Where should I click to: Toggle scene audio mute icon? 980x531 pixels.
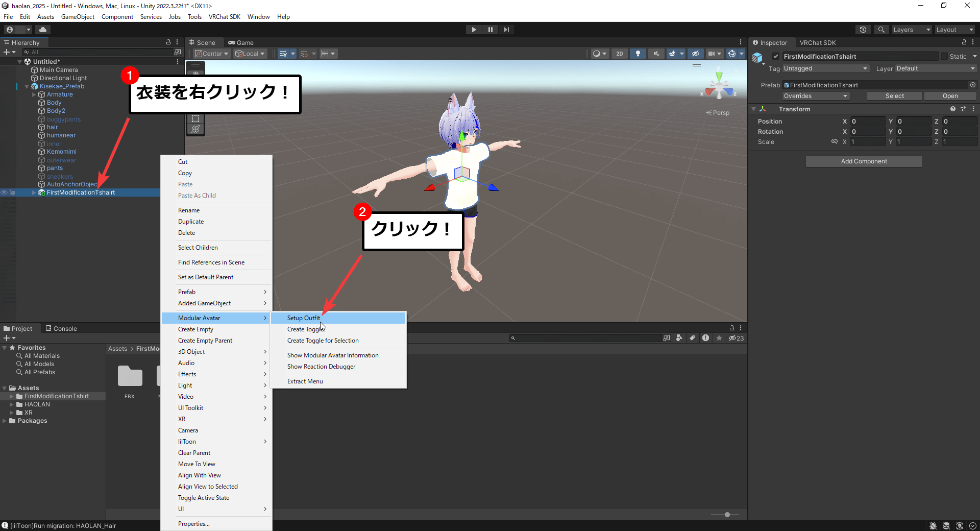tap(656, 54)
